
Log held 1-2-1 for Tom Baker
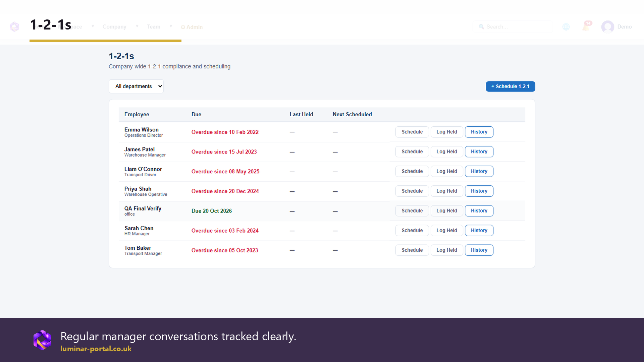[x=446, y=250]
